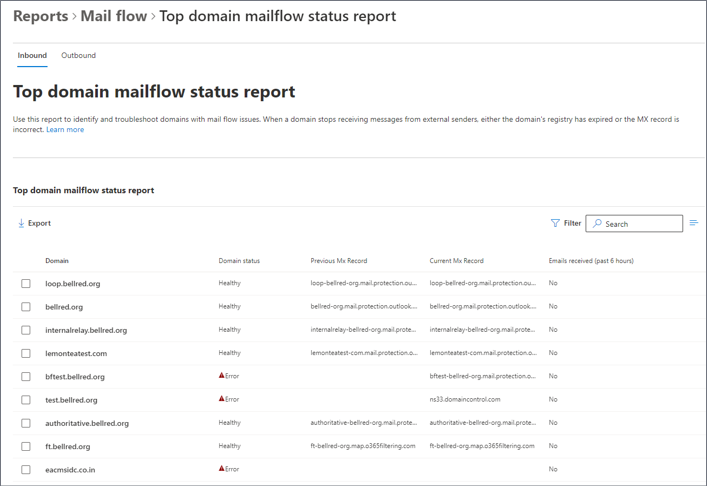Tick the ft.bellred.org row checkbox

(26, 446)
